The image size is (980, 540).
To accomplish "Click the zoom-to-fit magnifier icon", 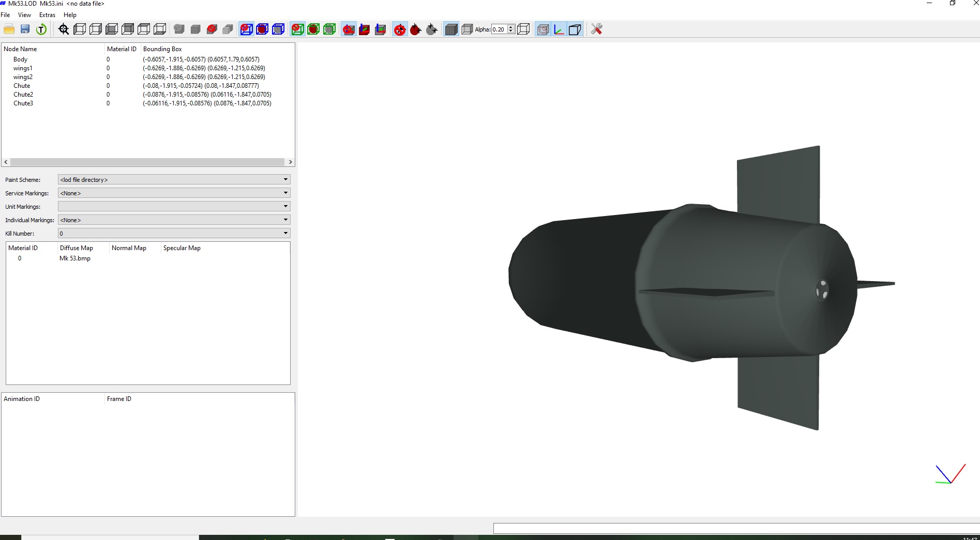I will [x=64, y=29].
